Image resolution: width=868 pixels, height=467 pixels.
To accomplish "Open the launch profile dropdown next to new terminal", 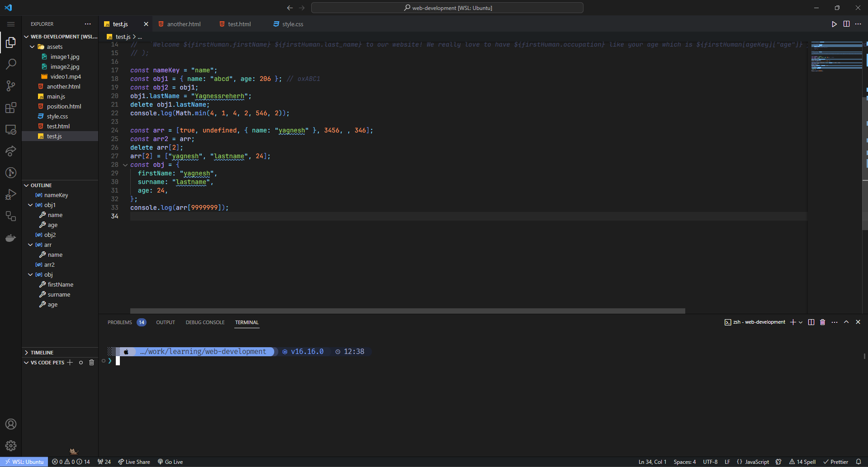I will (x=801, y=322).
